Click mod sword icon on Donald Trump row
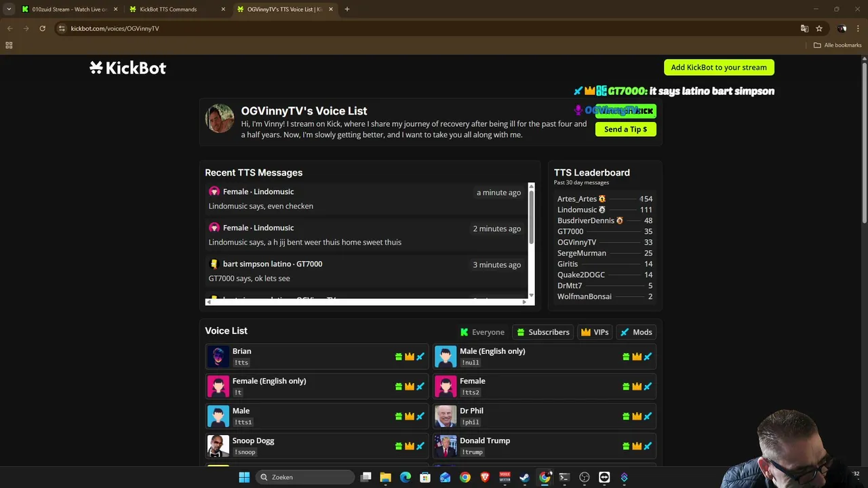The image size is (868, 488). pyautogui.click(x=648, y=446)
